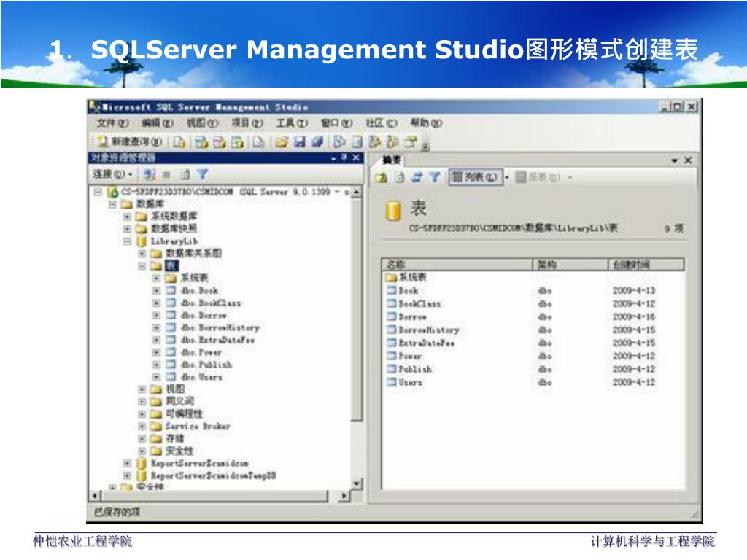Click the Publish table icon in summary list
The width and height of the screenshot is (747, 560).
click(x=392, y=368)
